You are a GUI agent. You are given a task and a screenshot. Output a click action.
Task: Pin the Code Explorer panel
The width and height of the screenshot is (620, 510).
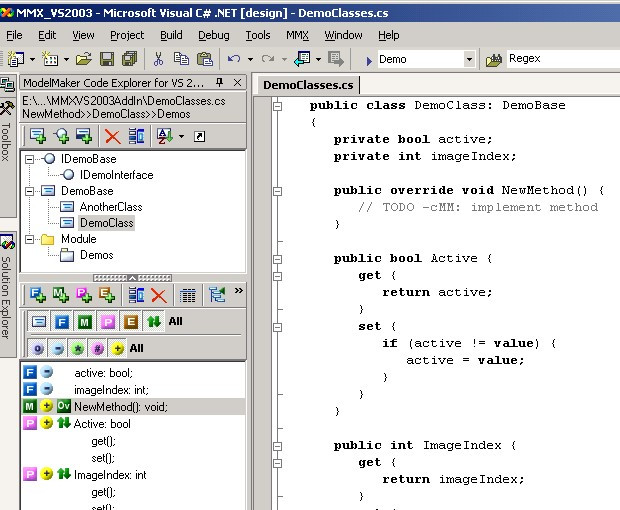pyautogui.click(x=219, y=82)
